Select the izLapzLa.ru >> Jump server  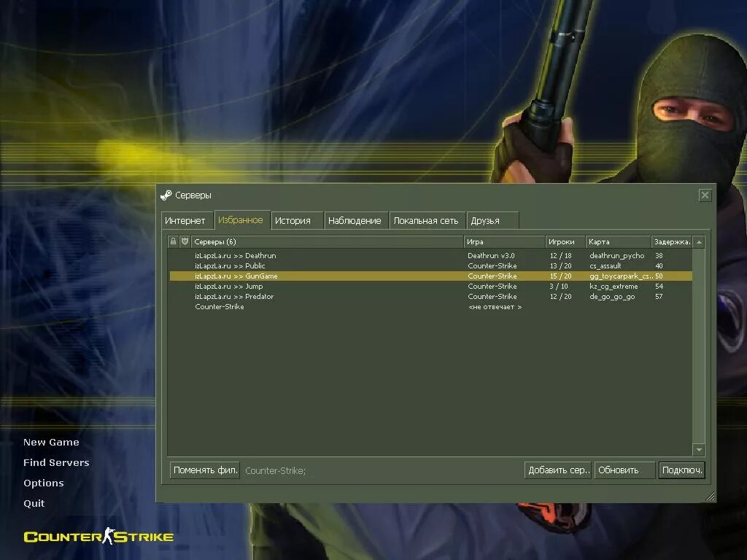pyautogui.click(x=430, y=286)
